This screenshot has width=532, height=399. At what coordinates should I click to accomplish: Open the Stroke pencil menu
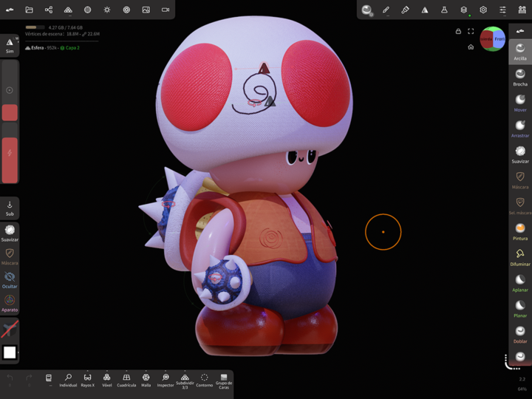tap(386, 10)
